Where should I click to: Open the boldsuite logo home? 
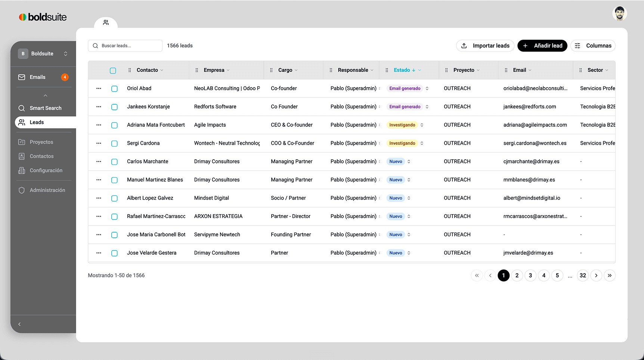click(43, 17)
